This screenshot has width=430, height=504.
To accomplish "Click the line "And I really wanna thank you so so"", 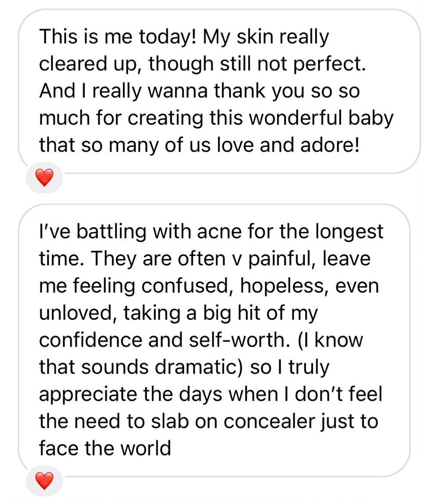I will coord(200,91).
